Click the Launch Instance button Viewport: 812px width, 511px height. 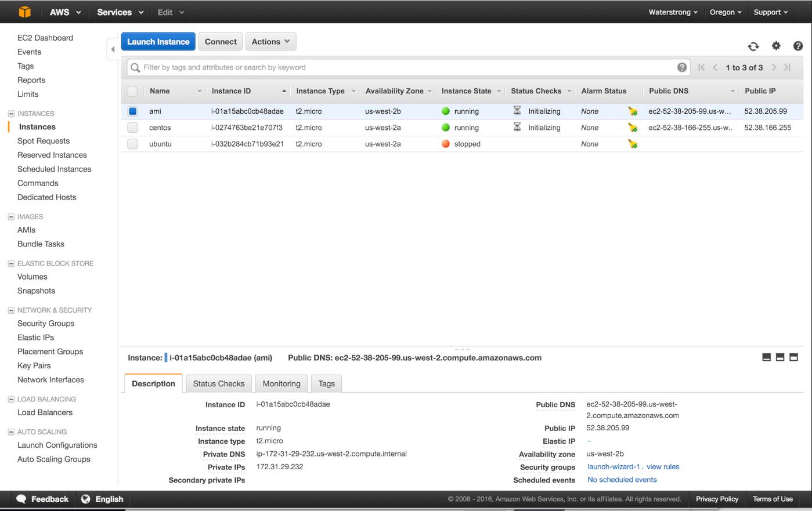(158, 42)
